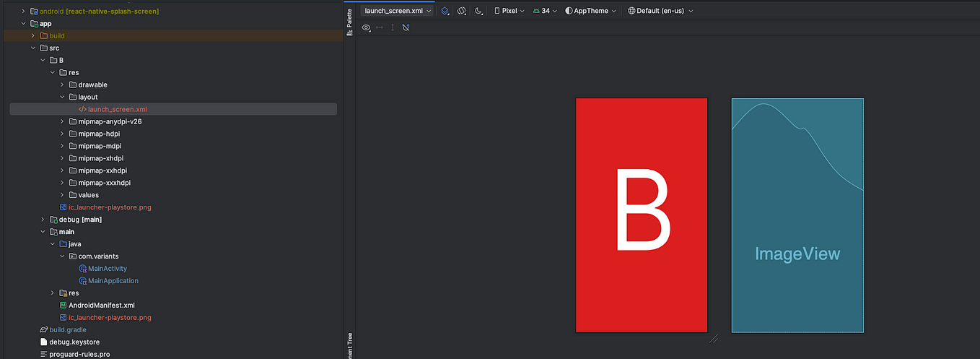Click the Night Mode moon icon
This screenshot has height=359, width=980.
pyautogui.click(x=478, y=11)
